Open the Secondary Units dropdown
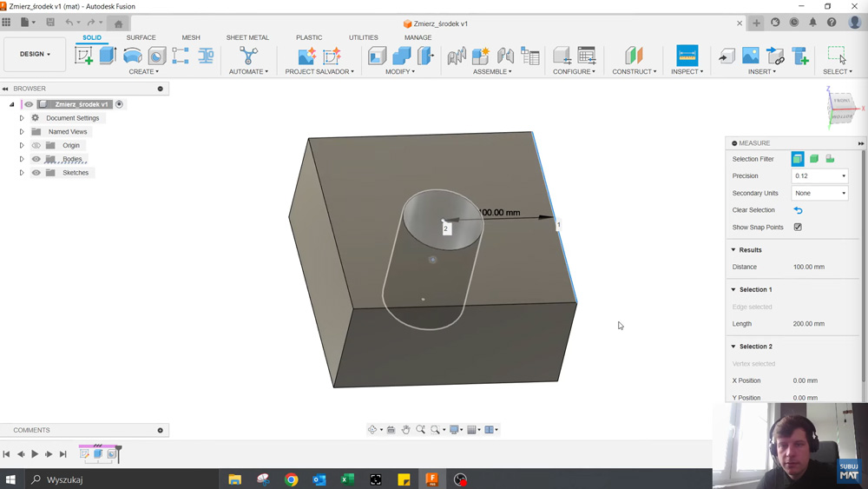868x489 pixels. [x=819, y=194]
